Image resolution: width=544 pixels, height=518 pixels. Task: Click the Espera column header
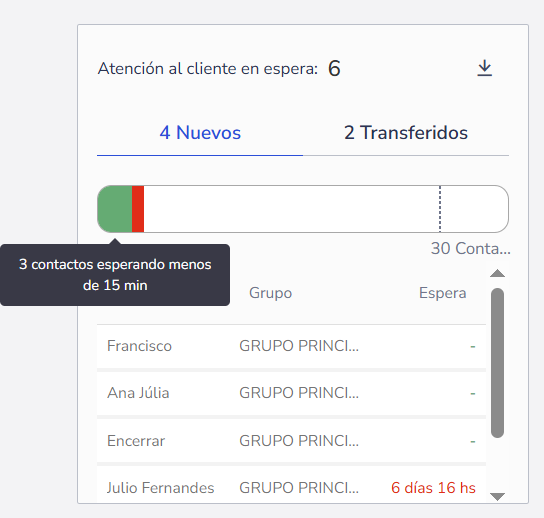(442, 293)
